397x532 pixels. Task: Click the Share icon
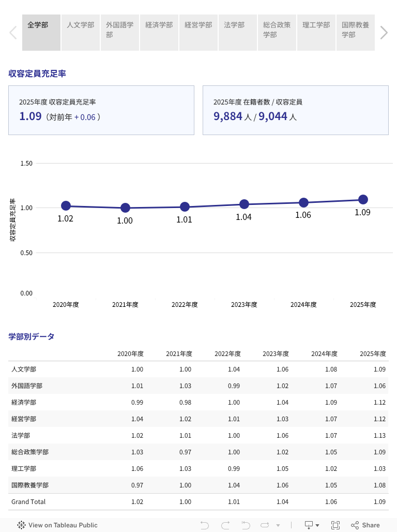pyautogui.click(x=365, y=525)
